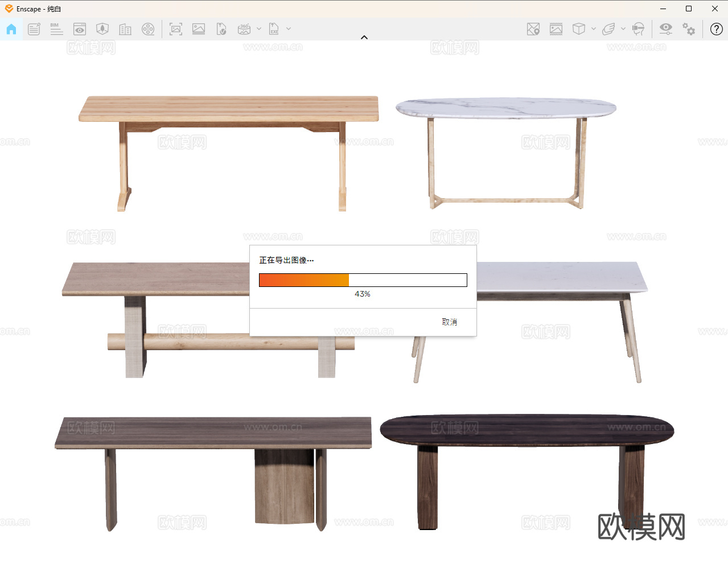
Task: Click the 360 panorama export icon
Action: (244, 29)
